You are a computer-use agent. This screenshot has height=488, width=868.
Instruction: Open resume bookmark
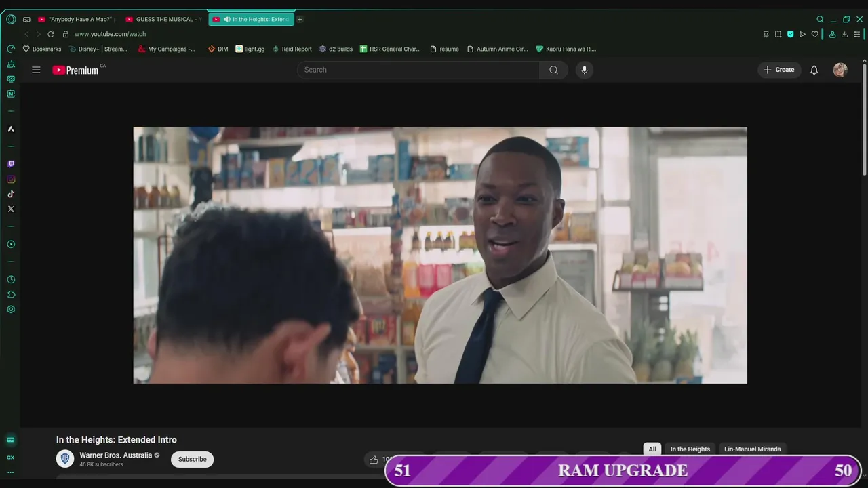pos(445,49)
